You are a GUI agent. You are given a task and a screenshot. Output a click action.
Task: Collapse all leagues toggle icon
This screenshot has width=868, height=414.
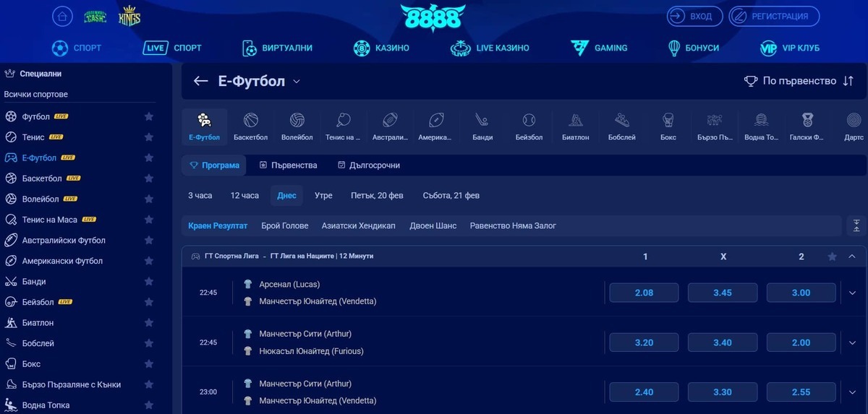(856, 226)
